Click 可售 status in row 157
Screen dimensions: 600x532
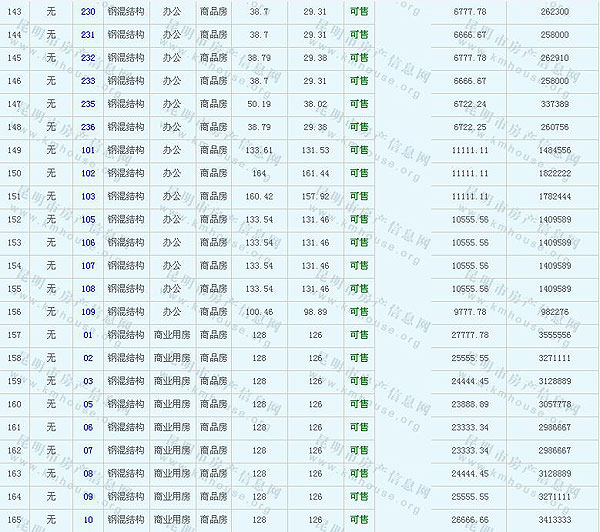[x=359, y=335]
